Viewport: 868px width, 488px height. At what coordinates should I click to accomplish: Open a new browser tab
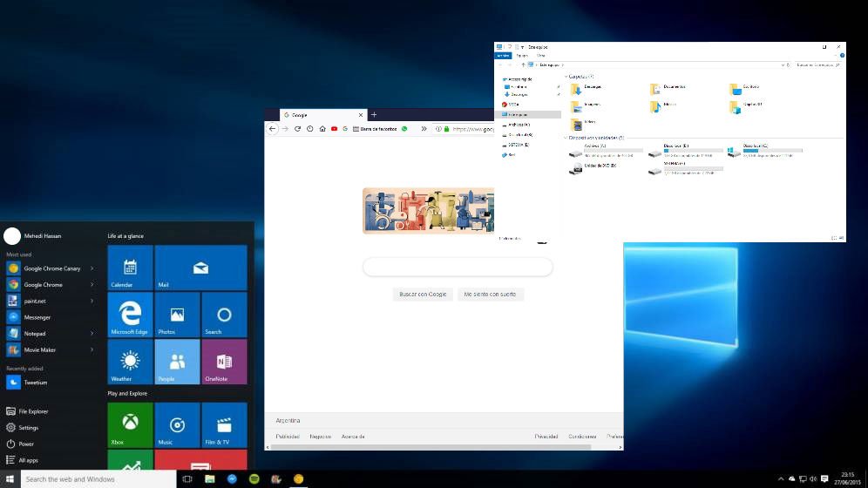[374, 115]
